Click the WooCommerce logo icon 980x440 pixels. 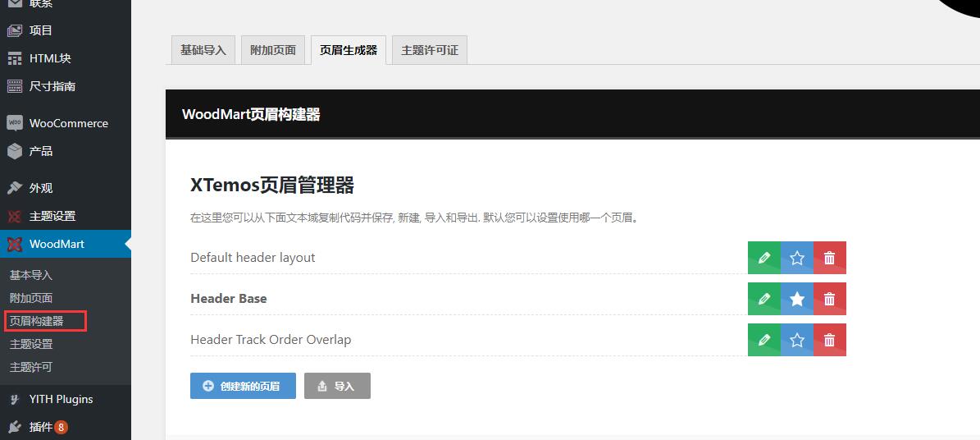pos(15,122)
